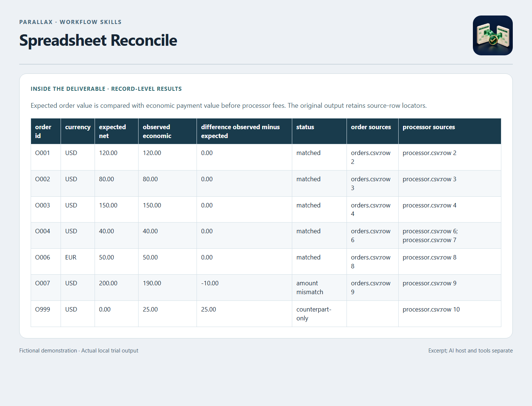532x406 pixels.
Task: Click the "Excerpt; AI host and tools separate" footer
Action: coord(471,351)
